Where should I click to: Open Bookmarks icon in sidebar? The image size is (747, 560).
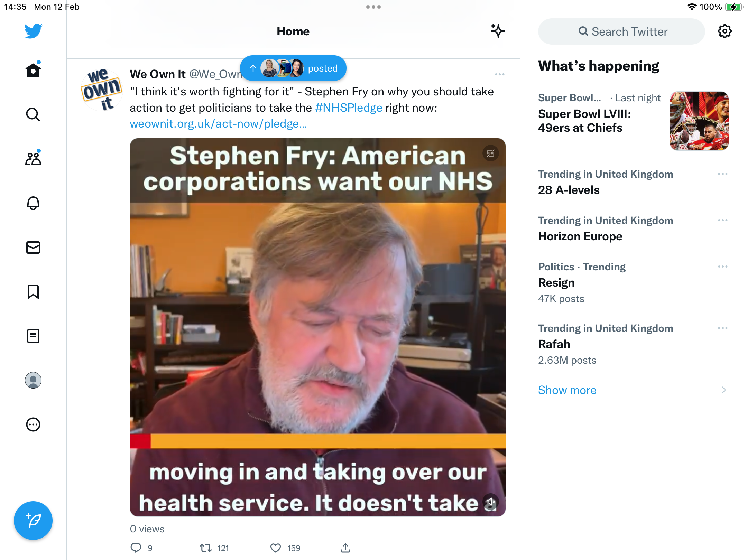click(x=33, y=292)
